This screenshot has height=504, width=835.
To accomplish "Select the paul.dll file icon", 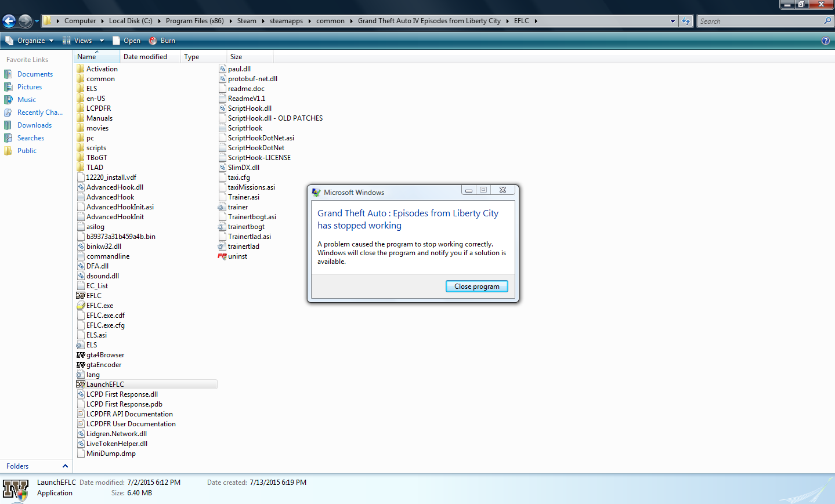I will click(222, 69).
